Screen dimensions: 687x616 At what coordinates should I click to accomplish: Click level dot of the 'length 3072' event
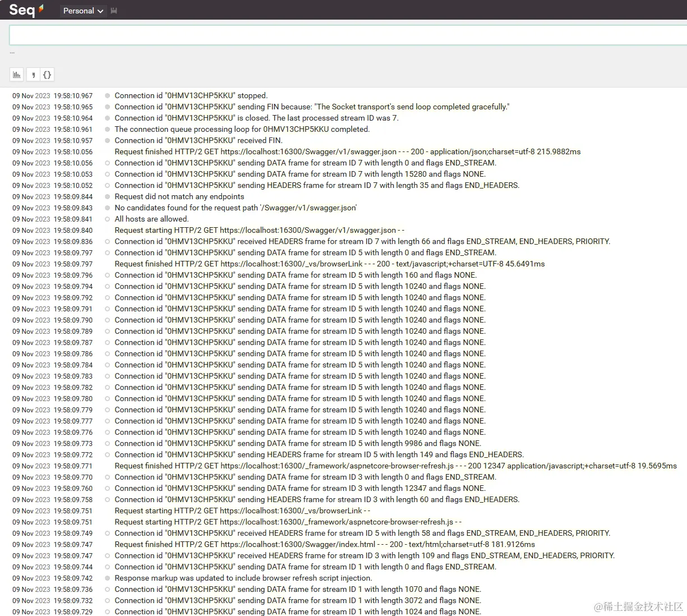pos(107,601)
